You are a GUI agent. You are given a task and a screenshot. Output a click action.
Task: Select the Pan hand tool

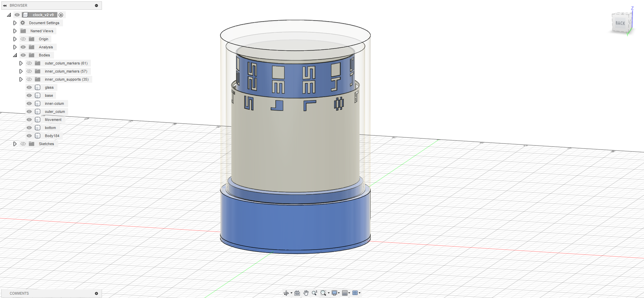pos(306,293)
